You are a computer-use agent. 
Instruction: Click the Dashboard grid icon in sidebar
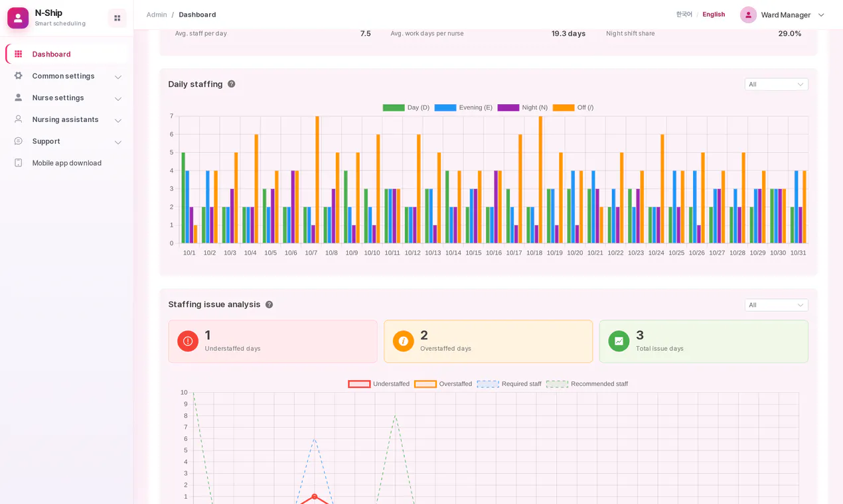[19, 54]
